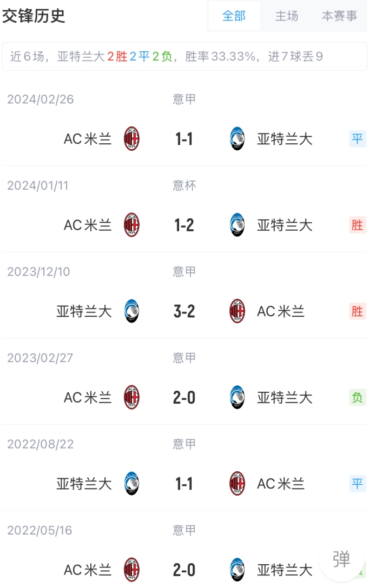Click the recent 6 matches summary bar
This screenshot has width=369, height=588.
(x=184, y=56)
